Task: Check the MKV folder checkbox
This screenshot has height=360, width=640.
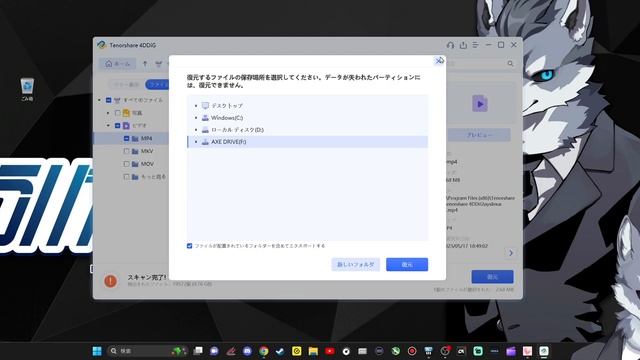Action: pos(127,151)
